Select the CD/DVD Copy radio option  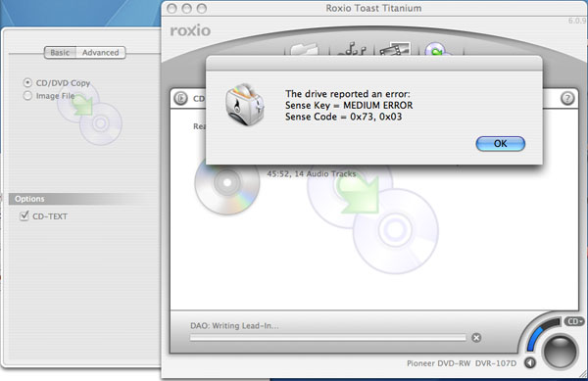pos(57,83)
